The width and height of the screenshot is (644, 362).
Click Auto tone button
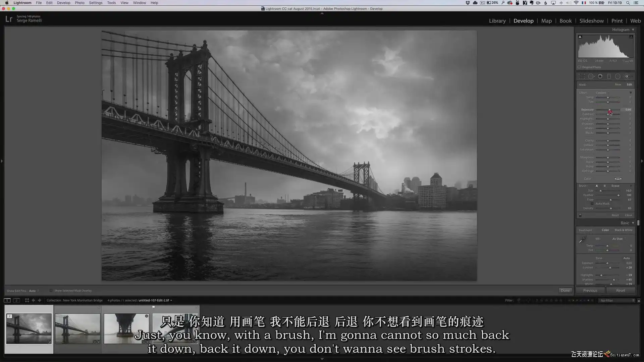click(626, 258)
